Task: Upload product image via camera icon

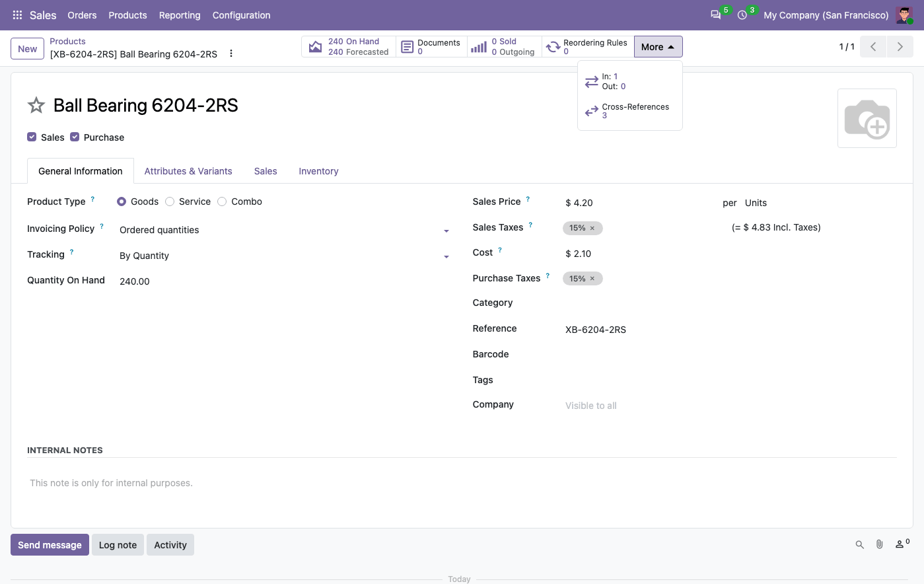Action: click(x=867, y=118)
